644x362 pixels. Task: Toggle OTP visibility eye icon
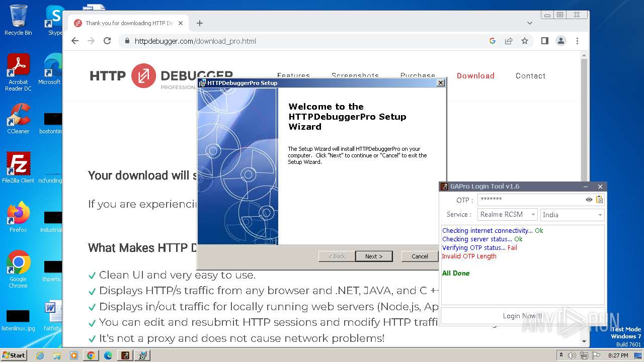(x=589, y=200)
